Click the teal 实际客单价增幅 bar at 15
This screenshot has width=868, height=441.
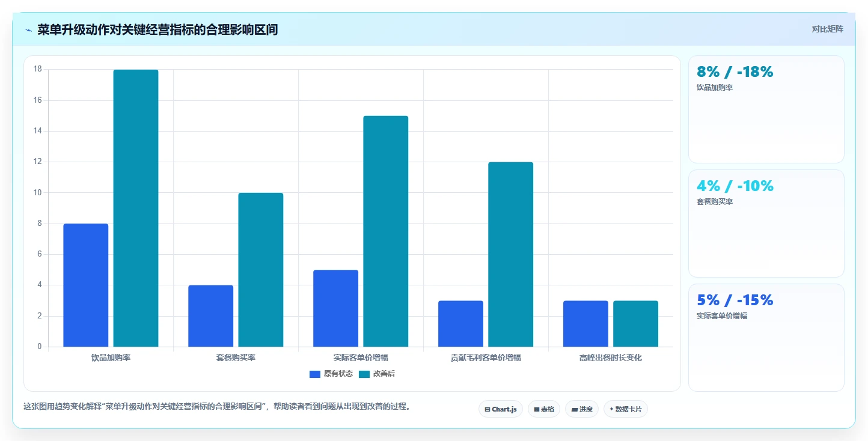coord(386,231)
